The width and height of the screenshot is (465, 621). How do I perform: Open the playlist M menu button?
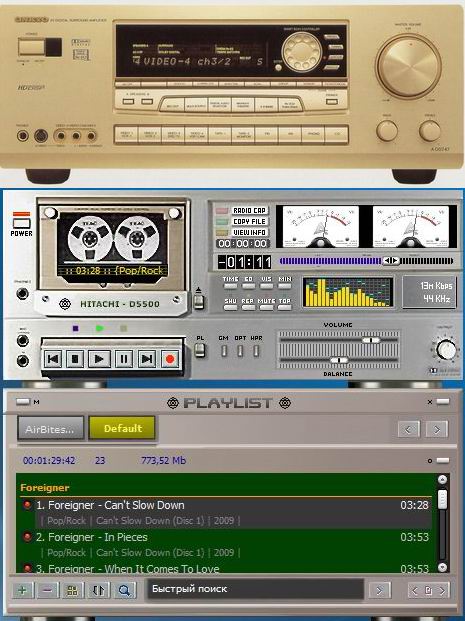click(23, 402)
